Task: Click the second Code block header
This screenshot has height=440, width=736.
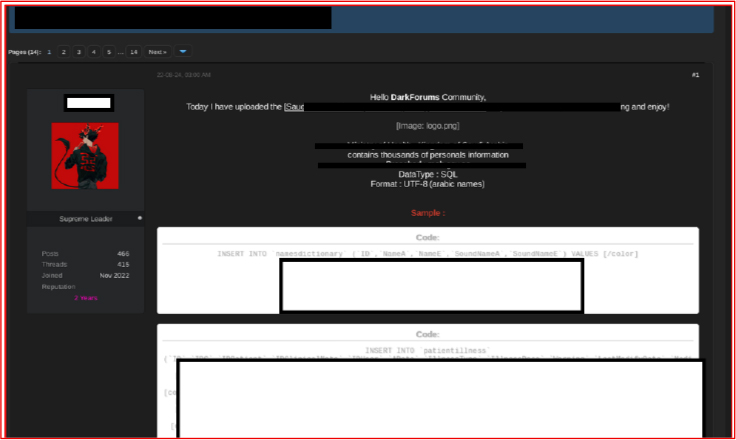Action: (x=427, y=334)
